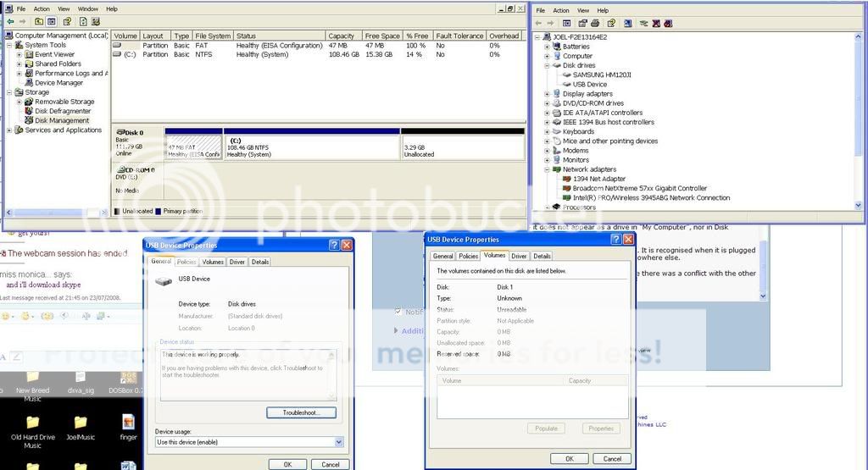Click the Device Manager scrollbar down arrow
This screenshot has width=868, height=470.
click(860, 205)
